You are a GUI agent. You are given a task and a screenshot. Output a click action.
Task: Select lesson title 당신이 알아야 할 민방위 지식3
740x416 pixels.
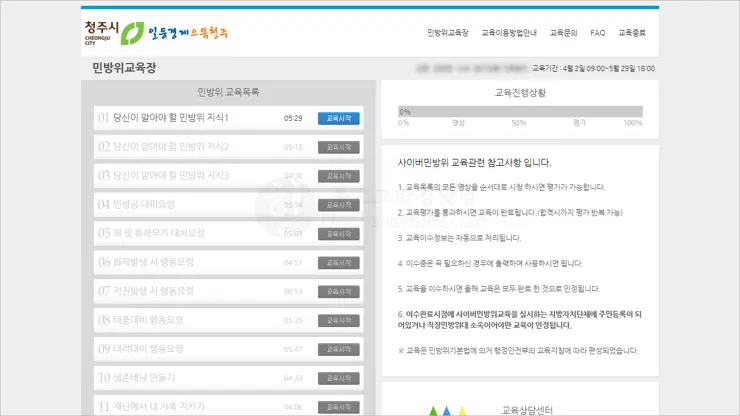point(170,175)
